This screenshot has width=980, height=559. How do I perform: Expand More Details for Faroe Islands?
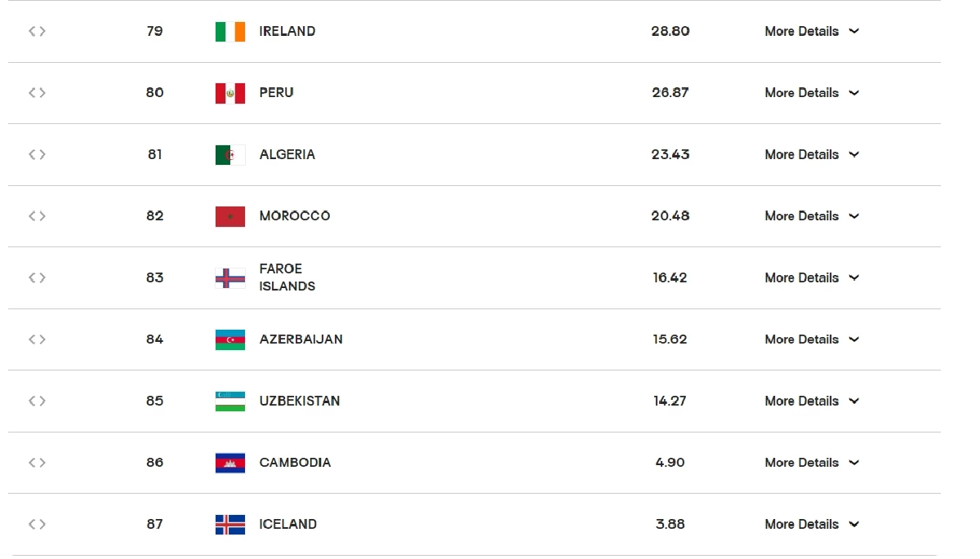coord(812,277)
